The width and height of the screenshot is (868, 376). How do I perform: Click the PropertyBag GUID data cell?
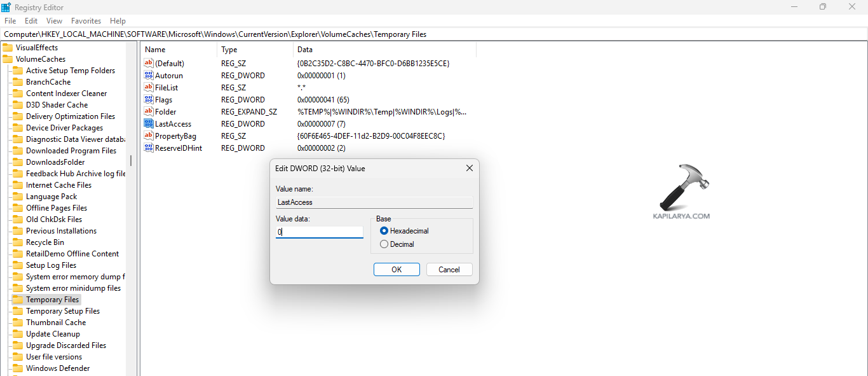tap(371, 136)
